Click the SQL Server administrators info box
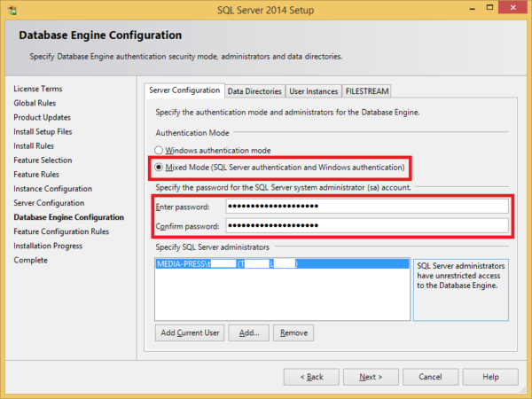Screen dimensions: 532x399 [461, 290]
